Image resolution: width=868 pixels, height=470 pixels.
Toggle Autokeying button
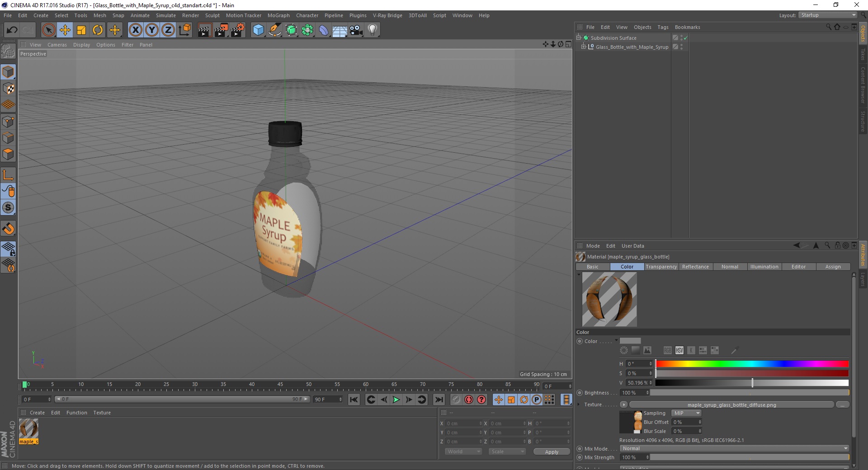click(469, 399)
